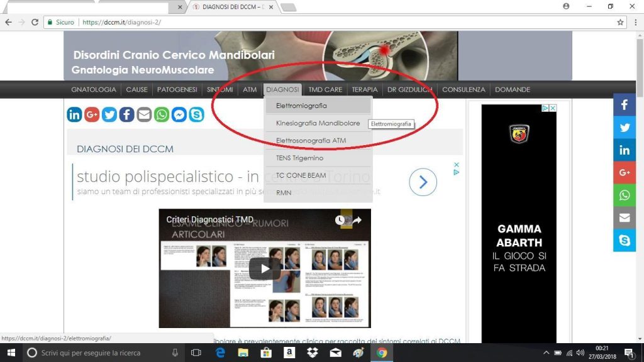Share page via WhatsApp icon in top share row
Viewport: 644px width, 362px height.
pos(162,114)
